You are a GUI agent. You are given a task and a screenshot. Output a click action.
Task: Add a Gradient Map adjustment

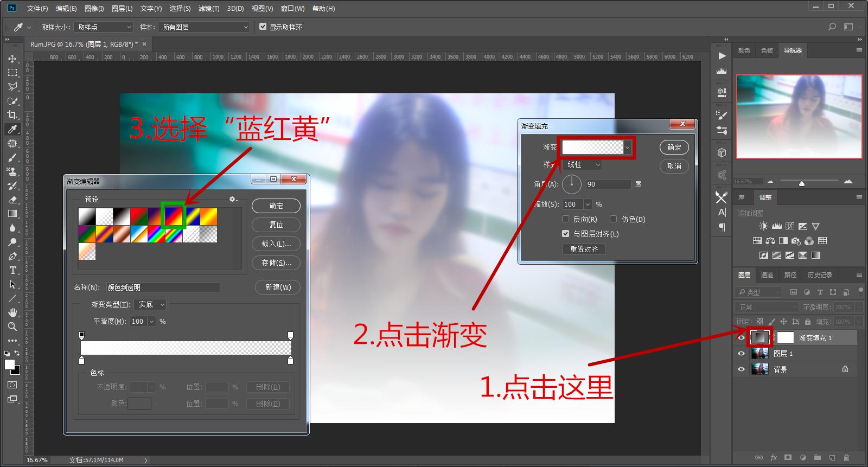(815, 255)
